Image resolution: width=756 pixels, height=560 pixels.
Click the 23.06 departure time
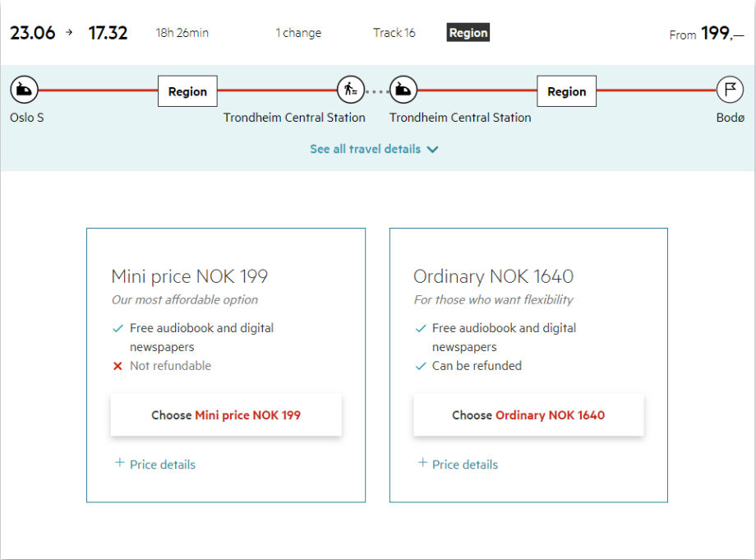click(x=33, y=33)
